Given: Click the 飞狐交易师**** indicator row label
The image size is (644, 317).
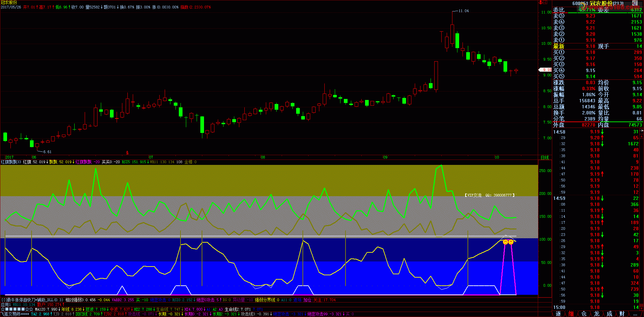Looking at the screenshot, I should [15, 314].
